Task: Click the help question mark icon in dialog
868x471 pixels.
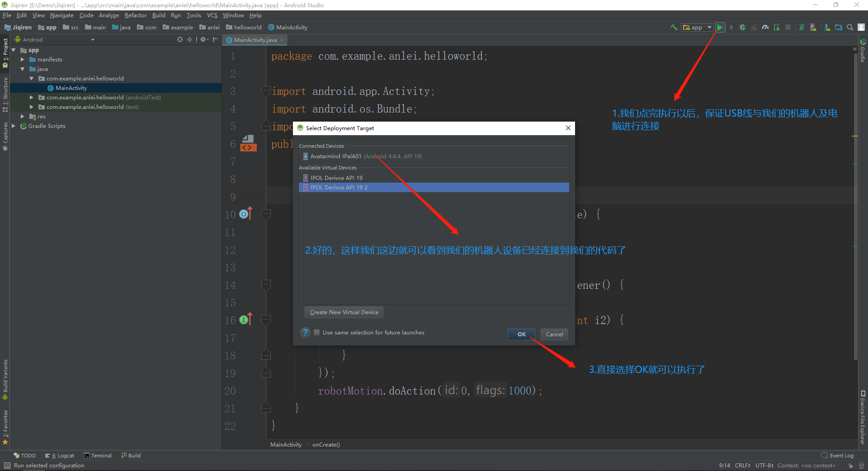Action: [306, 333]
